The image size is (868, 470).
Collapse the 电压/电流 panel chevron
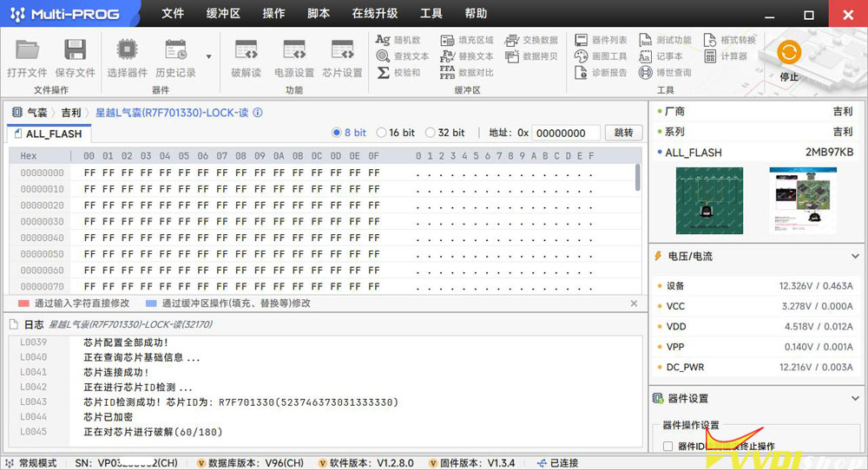pyautogui.click(x=855, y=257)
